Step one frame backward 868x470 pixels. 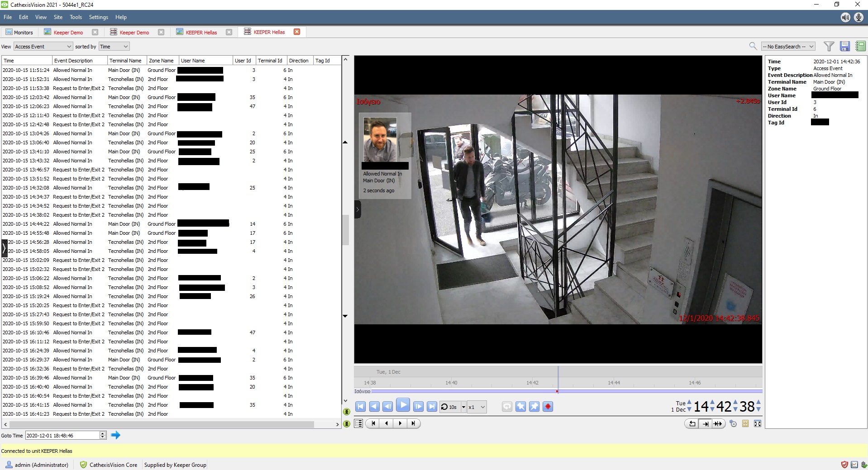coord(388,407)
